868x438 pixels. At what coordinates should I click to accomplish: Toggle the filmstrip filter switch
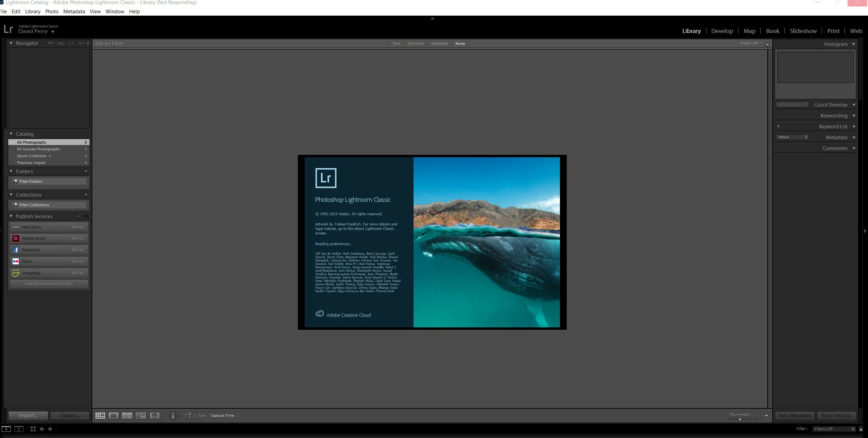(861, 429)
